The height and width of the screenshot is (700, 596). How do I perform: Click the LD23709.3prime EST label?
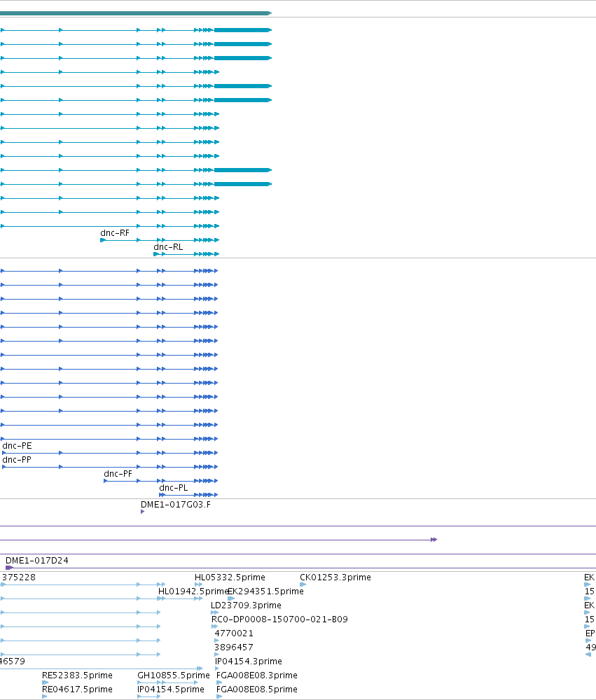point(247,605)
